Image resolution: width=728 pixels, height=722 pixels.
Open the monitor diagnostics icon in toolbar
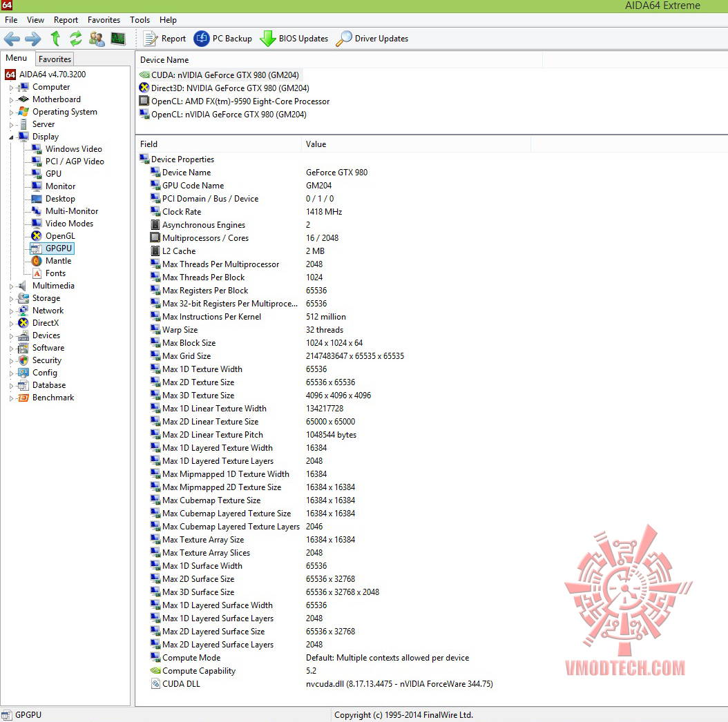pyautogui.click(x=118, y=39)
